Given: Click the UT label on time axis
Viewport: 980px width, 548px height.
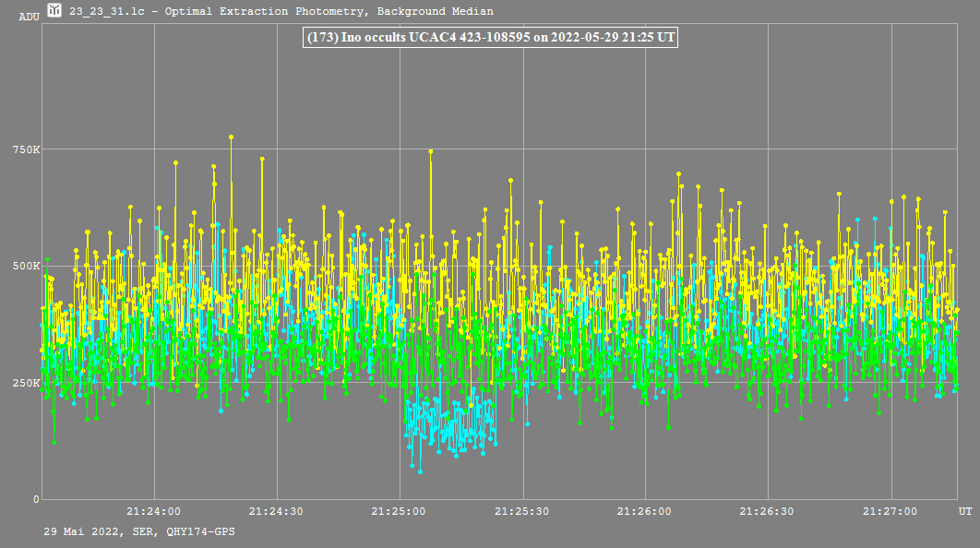Looking at the screenshot, I should pyautogui.click(x=965, y=510).
